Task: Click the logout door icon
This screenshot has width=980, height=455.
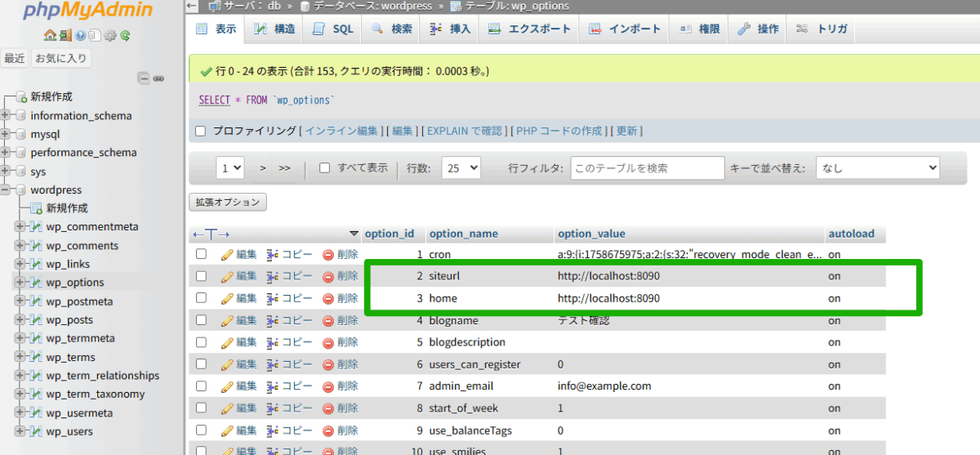Action: [65, 35]
